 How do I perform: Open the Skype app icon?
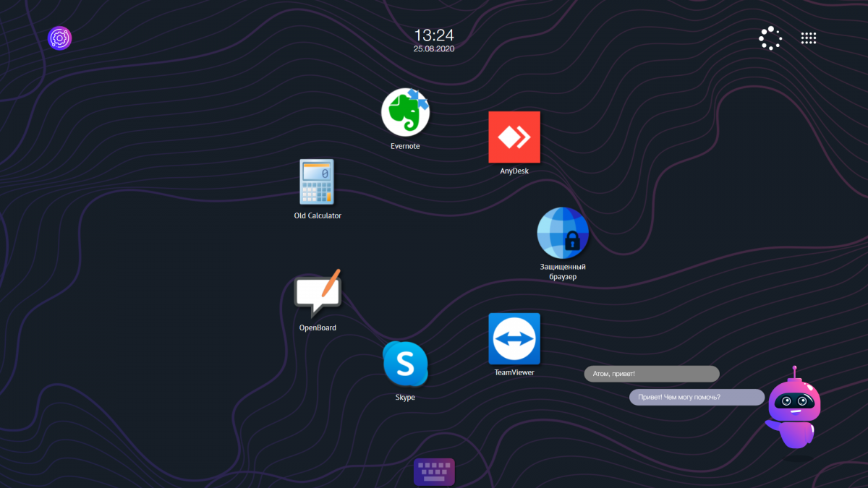point(405,364)
